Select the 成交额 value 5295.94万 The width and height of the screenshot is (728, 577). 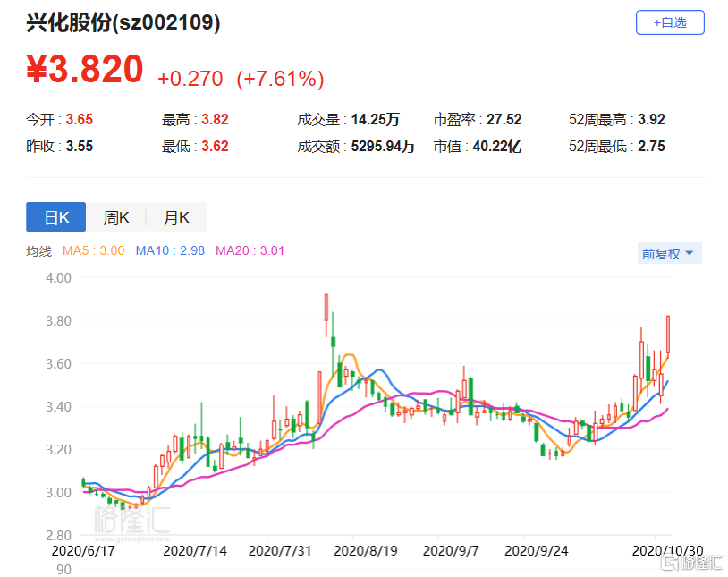click(x=383, y=147)
